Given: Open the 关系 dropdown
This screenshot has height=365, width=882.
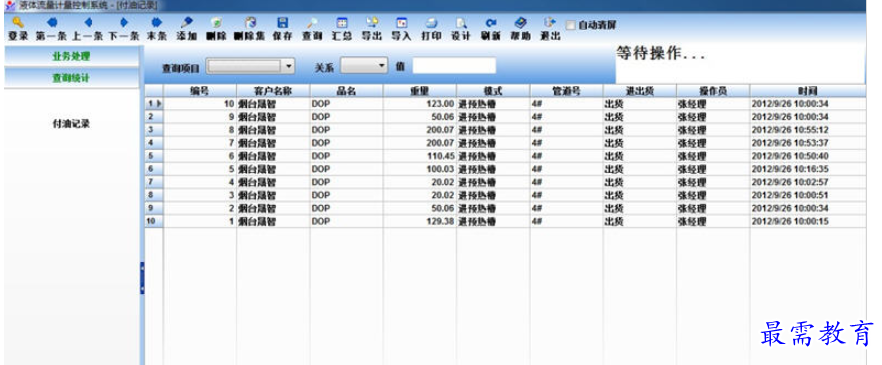Looking at the screenshot, I should click(x=364, y=65).
